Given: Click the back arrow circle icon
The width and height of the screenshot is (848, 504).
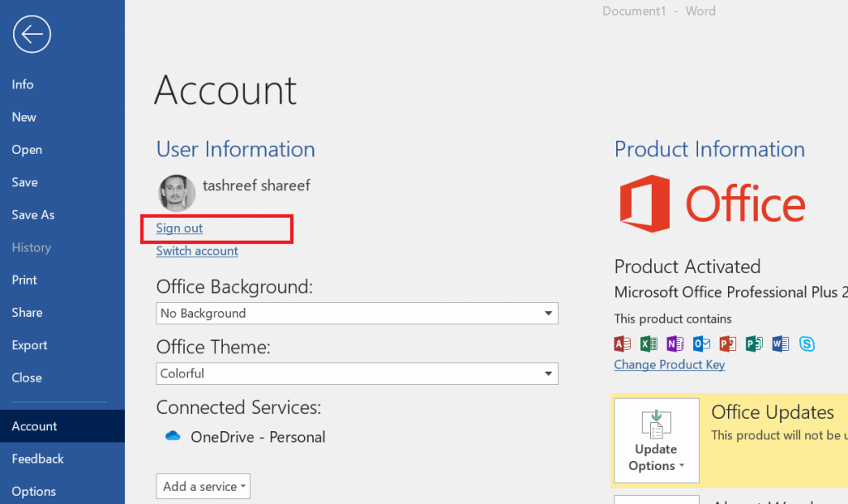Looking at the screenshot, I should [32, 34].
